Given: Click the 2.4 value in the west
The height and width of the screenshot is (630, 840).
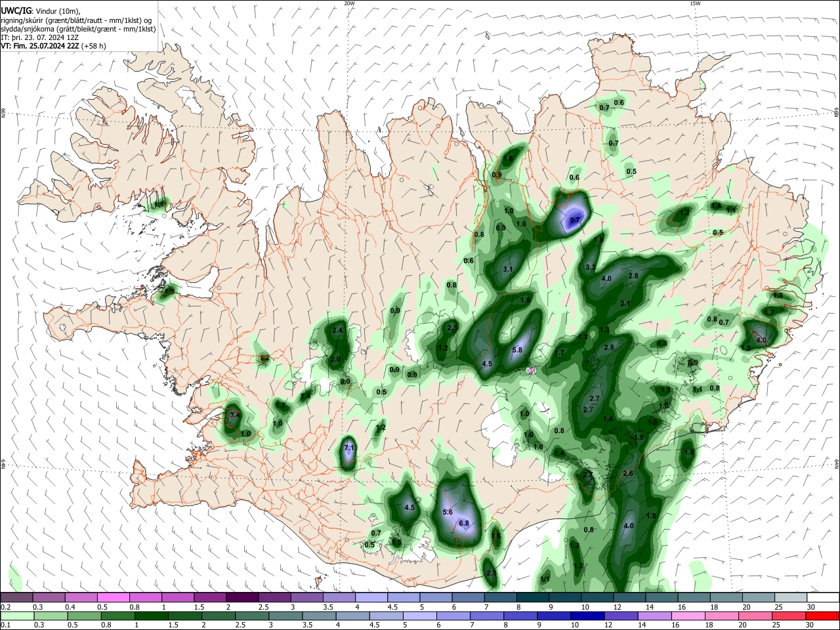Looking at the screenshot, I should 338,331.
